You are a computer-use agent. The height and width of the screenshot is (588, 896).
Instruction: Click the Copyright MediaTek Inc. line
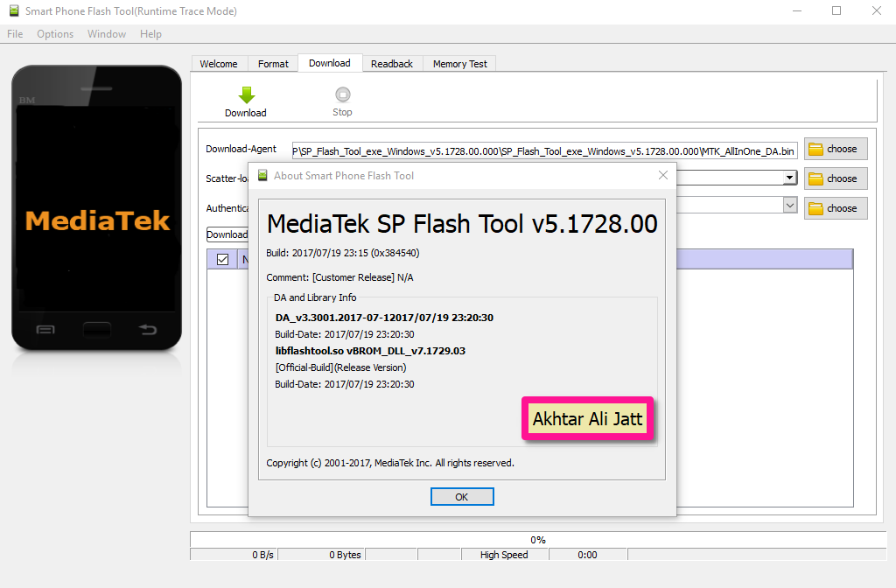(x=390, y=463)
